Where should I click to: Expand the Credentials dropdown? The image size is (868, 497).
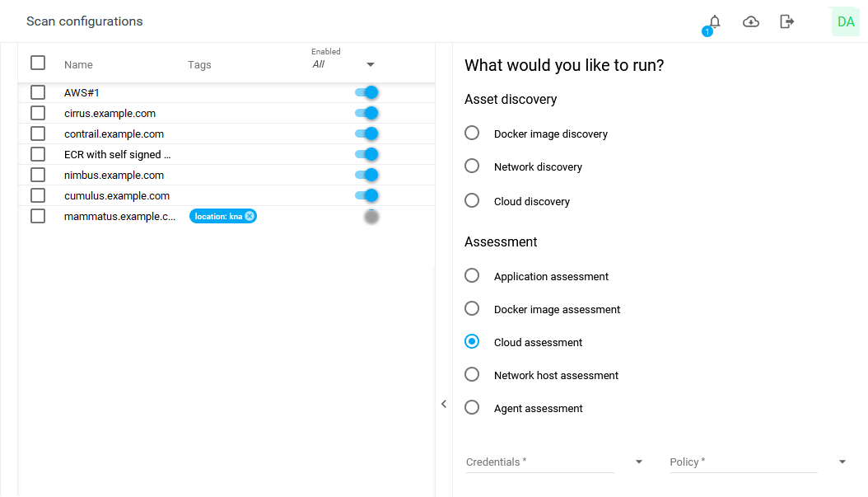pyautogui.click(x=638, y=462)
